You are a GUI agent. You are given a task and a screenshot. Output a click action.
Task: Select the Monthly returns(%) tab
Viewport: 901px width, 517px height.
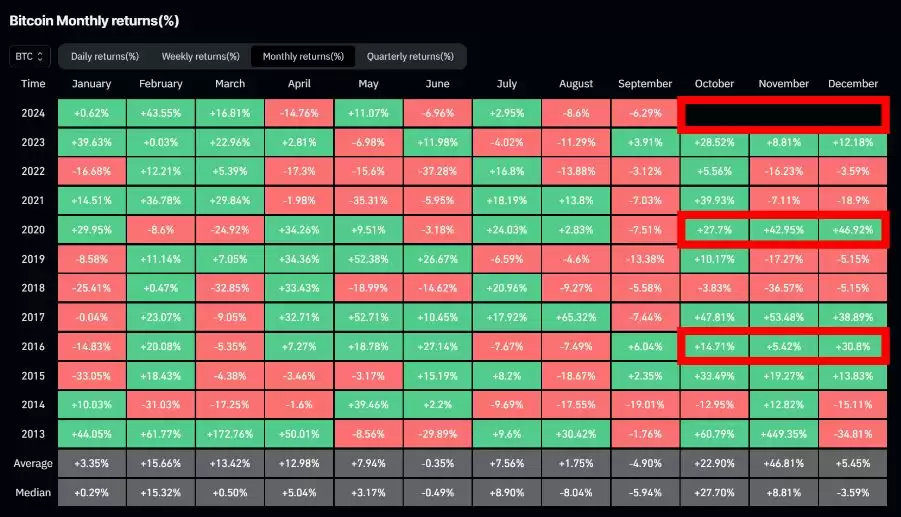(303, 56)
